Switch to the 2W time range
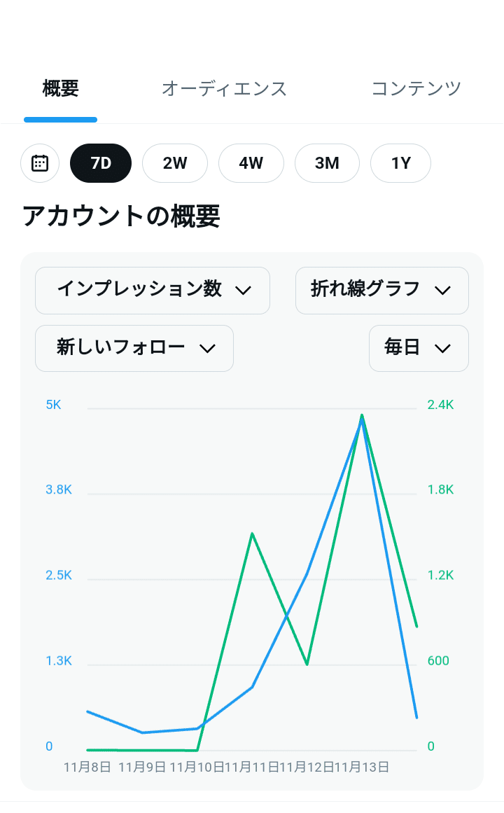The image size is (504, 813). 175,163
